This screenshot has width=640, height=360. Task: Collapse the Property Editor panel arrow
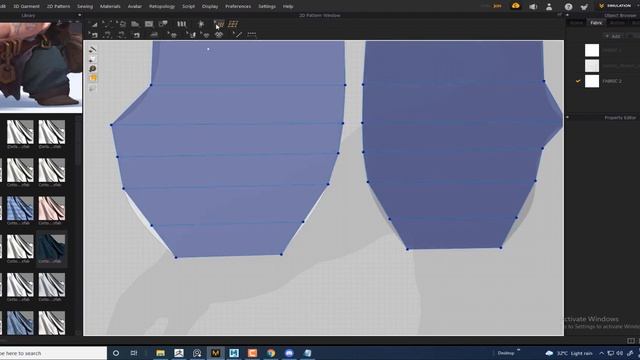pyautogui.click(x=567, y=118)
